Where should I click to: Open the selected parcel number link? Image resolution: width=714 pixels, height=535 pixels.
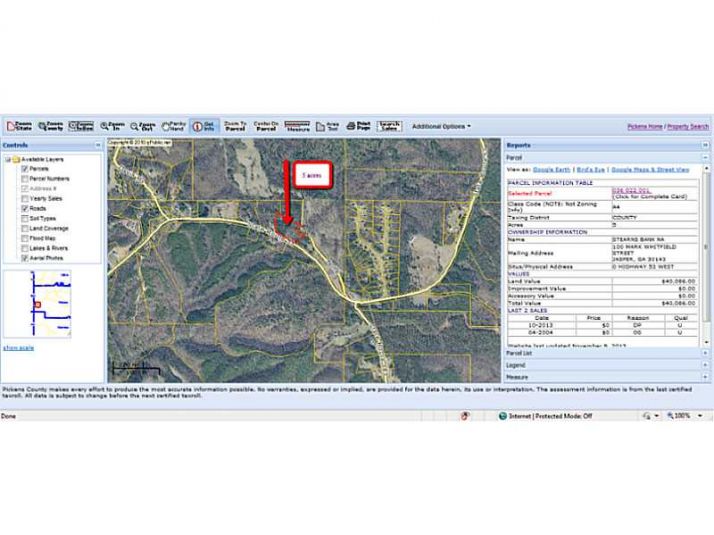[631, 191]
